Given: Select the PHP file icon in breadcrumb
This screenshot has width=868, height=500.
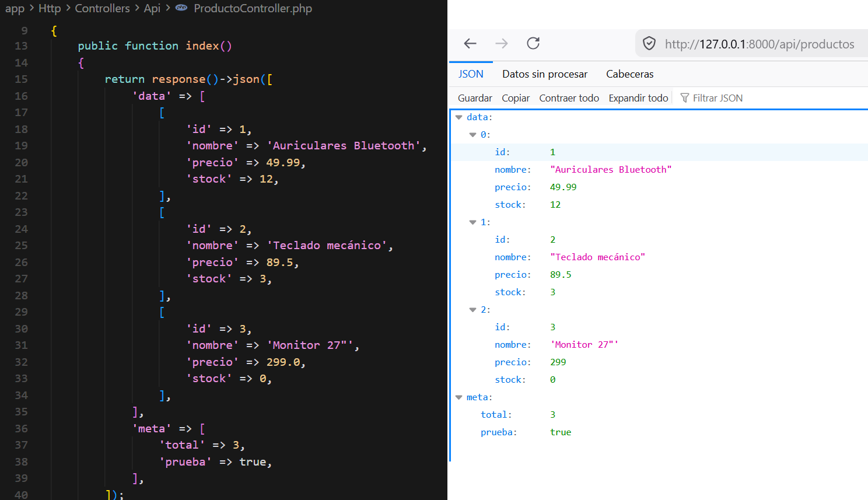Looking at the screenshot, I should (x=181, y=8).
